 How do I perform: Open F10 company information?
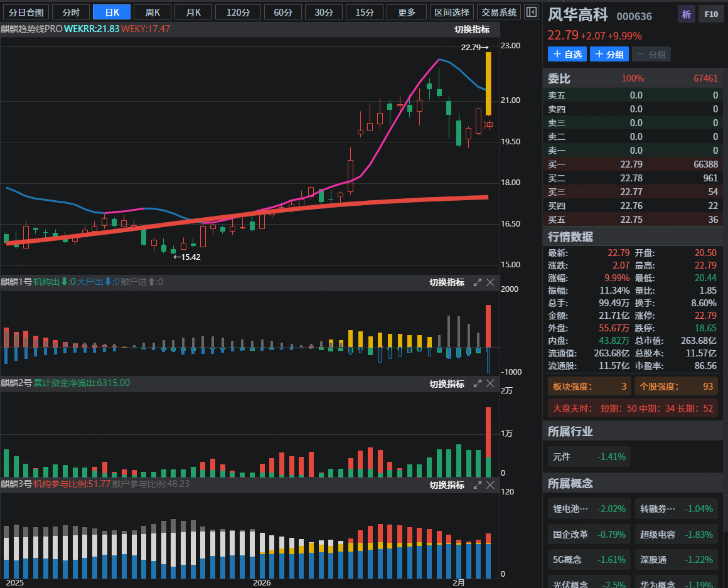coord(710,14)
